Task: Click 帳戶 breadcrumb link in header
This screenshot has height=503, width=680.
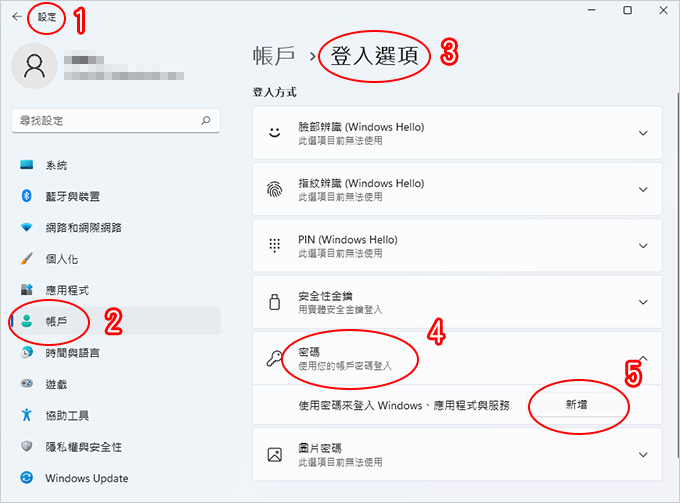Action: 274,56
